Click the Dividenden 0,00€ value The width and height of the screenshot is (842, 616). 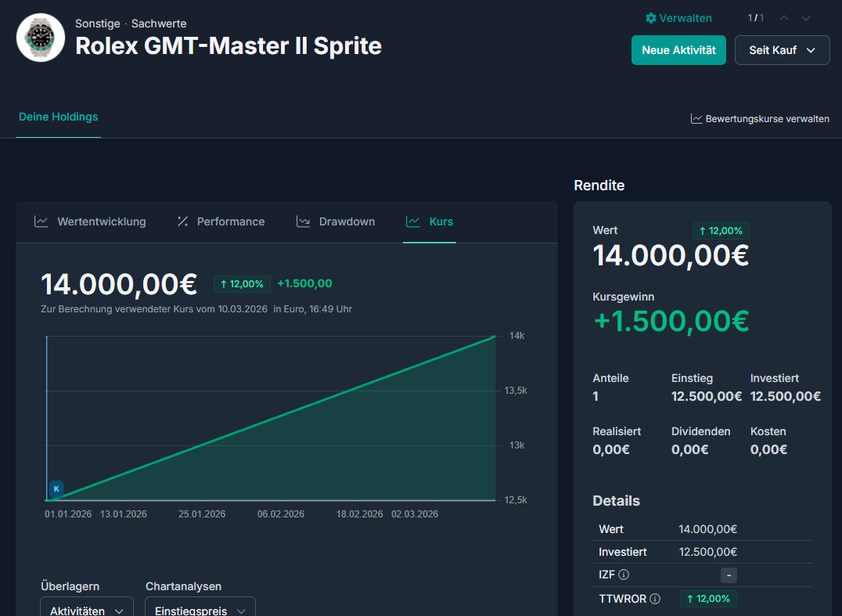pos(690,449)
